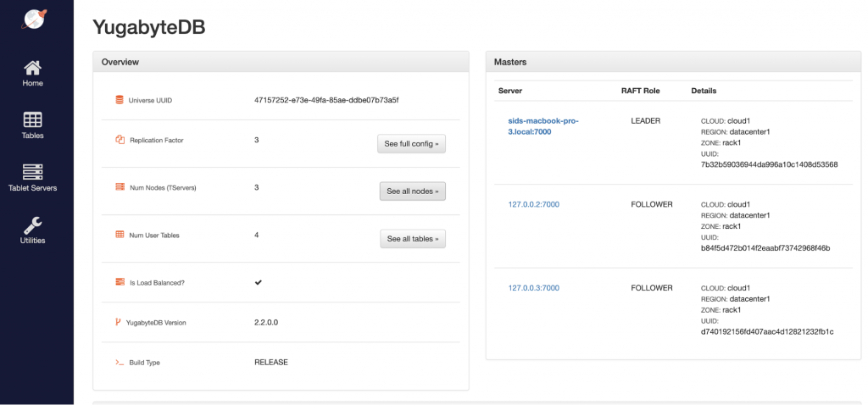Open the 127.0.0.2:7000 master link
The image size is (868, 405).
533,204
